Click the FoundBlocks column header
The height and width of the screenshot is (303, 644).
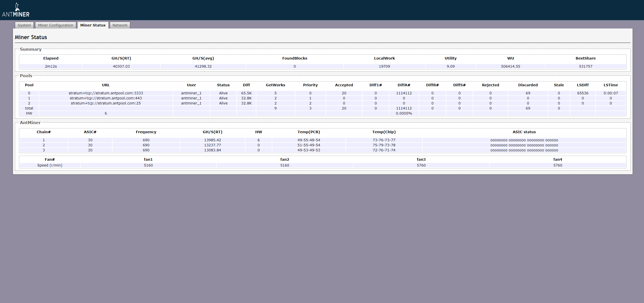294,58
